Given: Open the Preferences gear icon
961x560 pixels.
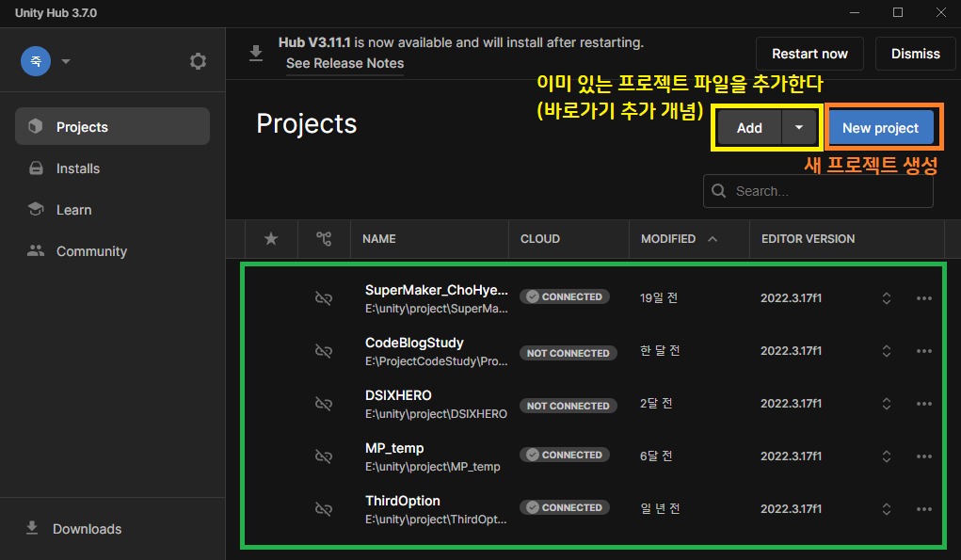Looking at the screenshot, I should 198,61.
